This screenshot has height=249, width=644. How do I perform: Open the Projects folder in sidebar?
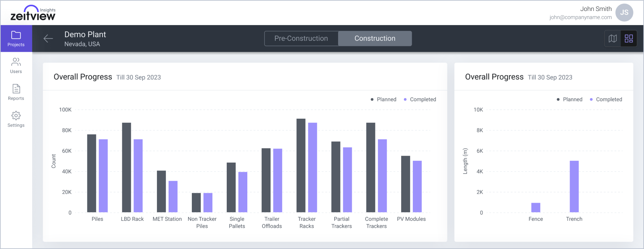16,38
